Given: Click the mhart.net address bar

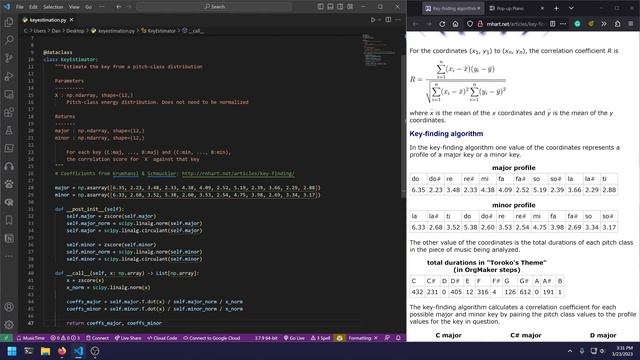Looking at the screenshot, I should pos(516,24).
